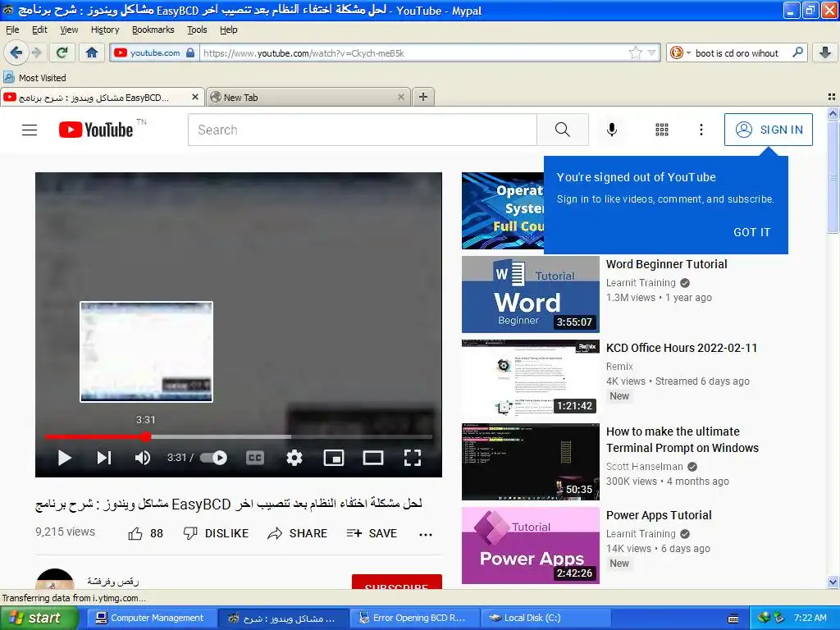840x630 pixels.
Task: Open the browser downloads arrow icon
Action: 825,52
